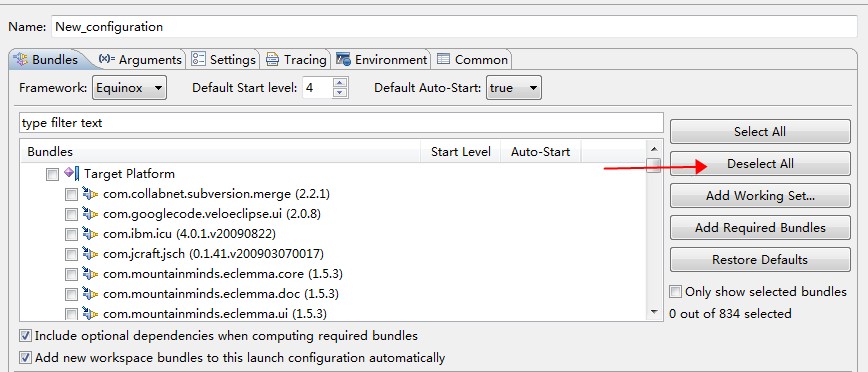Select com.collabnet.subversion.merge (2.2.1) row
This screenshot has height=372, width=868.
(x=333, y=194)
